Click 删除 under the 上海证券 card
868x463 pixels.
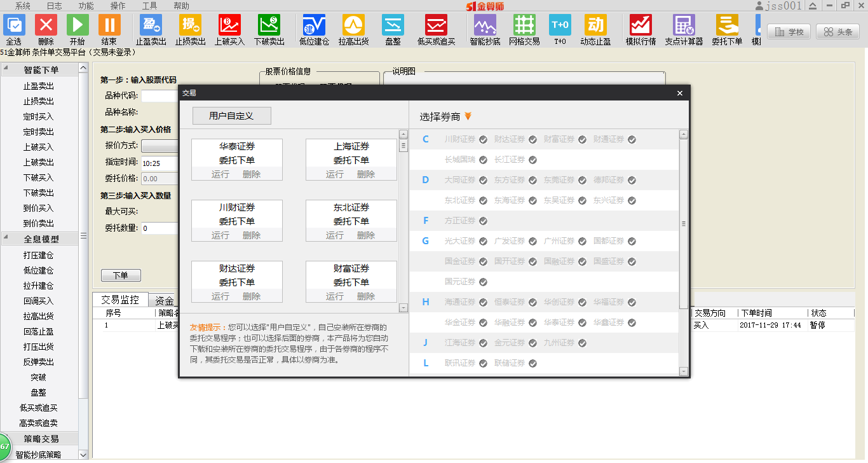click(366, 174)
